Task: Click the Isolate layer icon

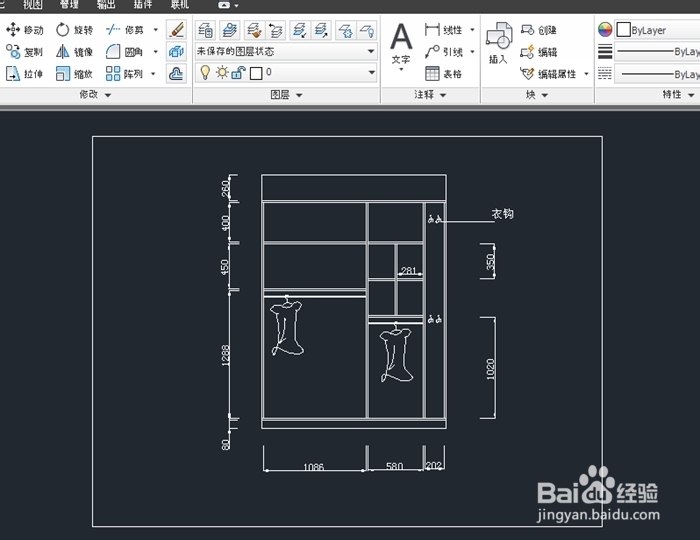Action: pos(300,30)
